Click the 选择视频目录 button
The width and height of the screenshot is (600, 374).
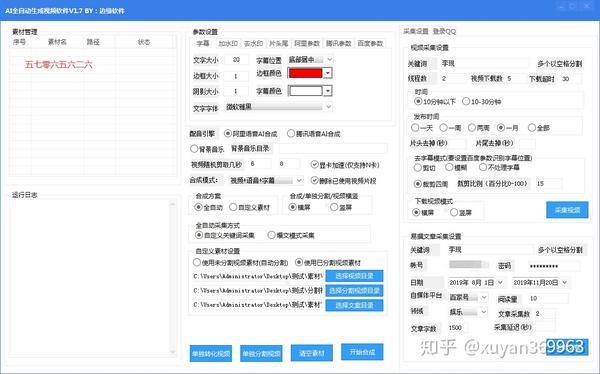tap(354, 276)
